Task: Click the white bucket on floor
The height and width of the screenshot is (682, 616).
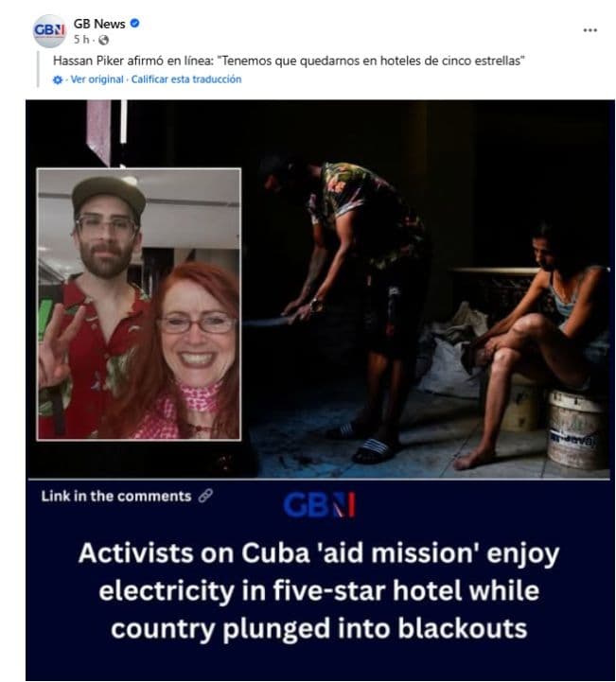Action: tap(575, 428)
